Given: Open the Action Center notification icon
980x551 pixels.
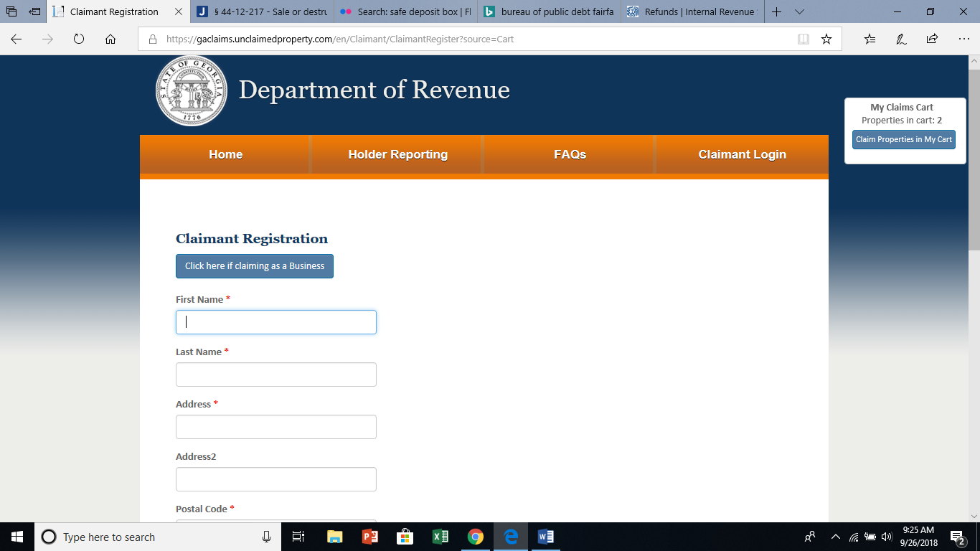Looking at the screenshot, I should [x=956, y=537].
